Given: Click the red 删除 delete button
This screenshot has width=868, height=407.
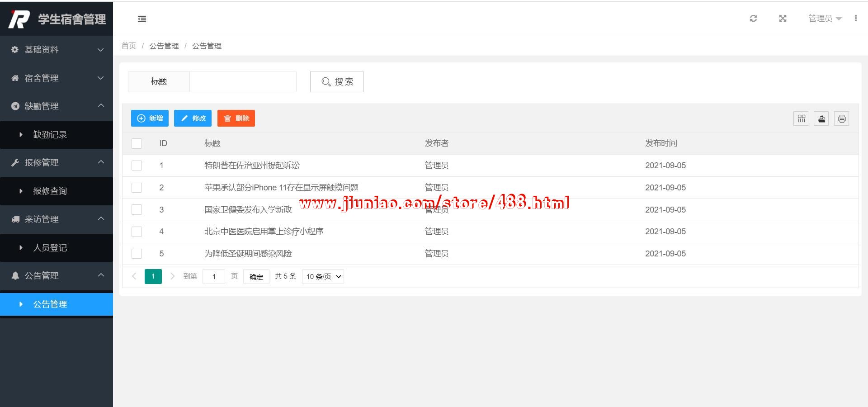Looking at the screenshot, I should coord(236,118).
